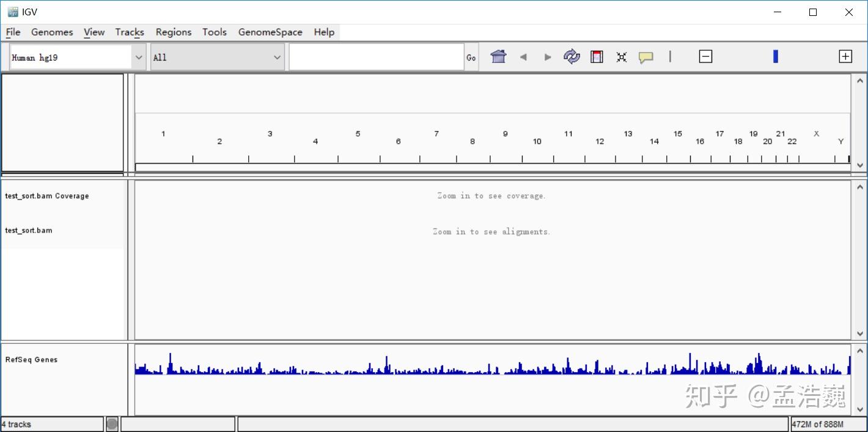Select the refresh tracks icon
The width and height of the screenshot is (868, 432).
(572, 56)
